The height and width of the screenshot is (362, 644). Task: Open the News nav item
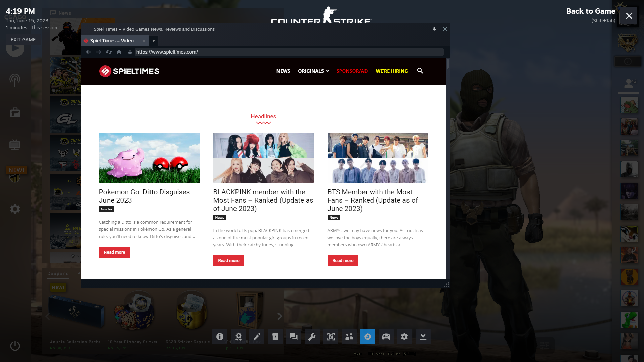[x=283, y=71]
